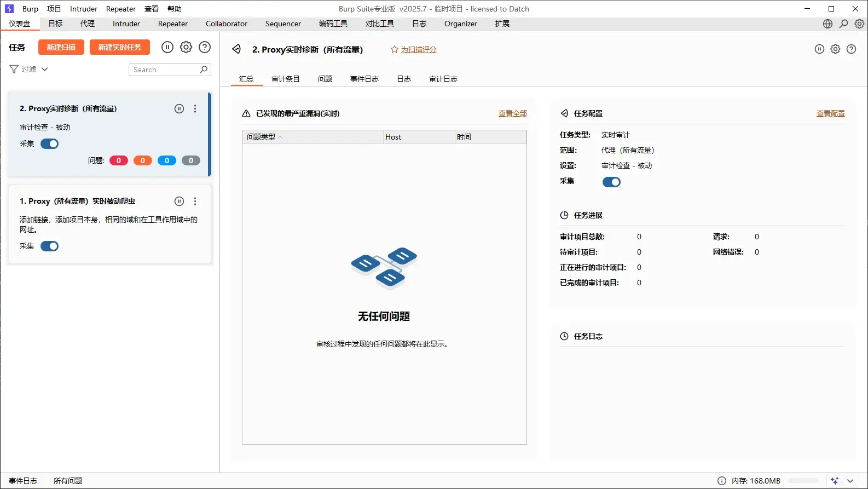Switch to the Collaborator tab
The image size is (868, 489).
(x=227, y=24)
